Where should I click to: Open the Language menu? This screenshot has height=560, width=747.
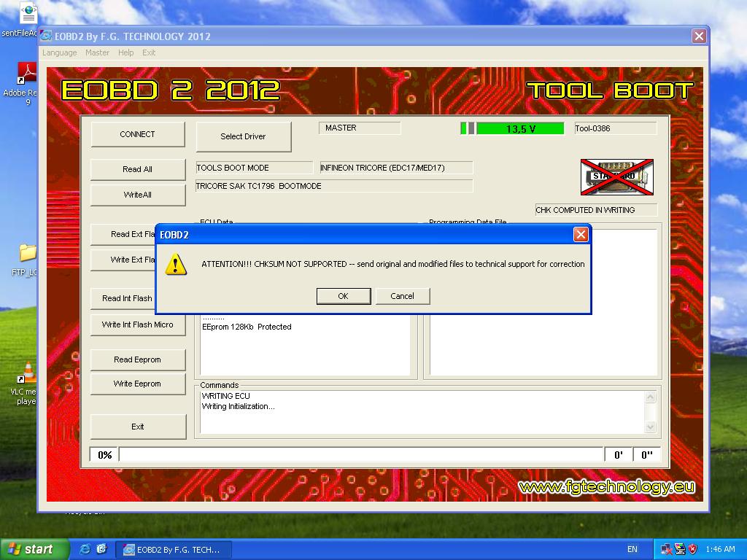coord(60,52)
